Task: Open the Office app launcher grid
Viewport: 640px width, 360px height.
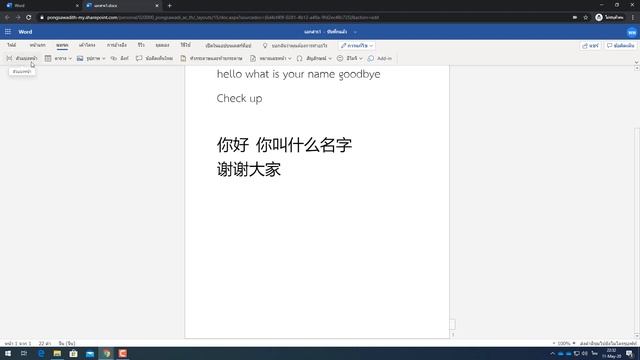Action: point(8,31)
